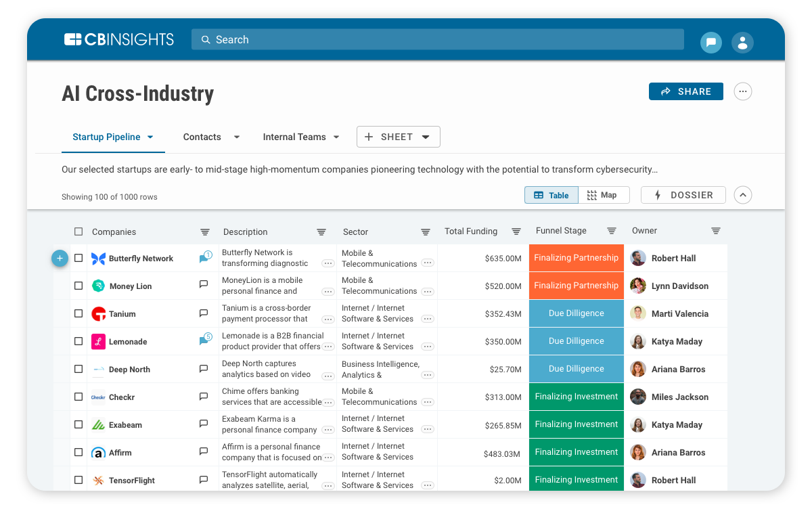The height and width of the screenshot is (509, 812).
Task: Click the Butterfly Network company logo
Action: pos(98,259)
